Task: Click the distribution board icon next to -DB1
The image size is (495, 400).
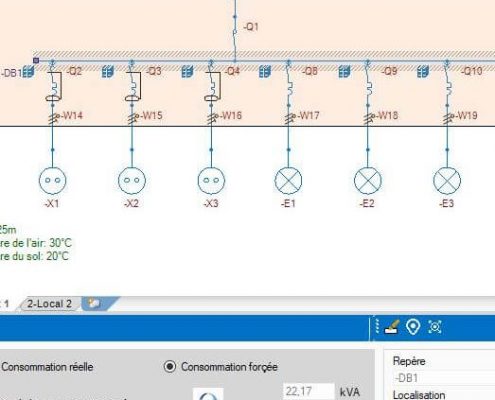Action: click(x=29, y=72)
